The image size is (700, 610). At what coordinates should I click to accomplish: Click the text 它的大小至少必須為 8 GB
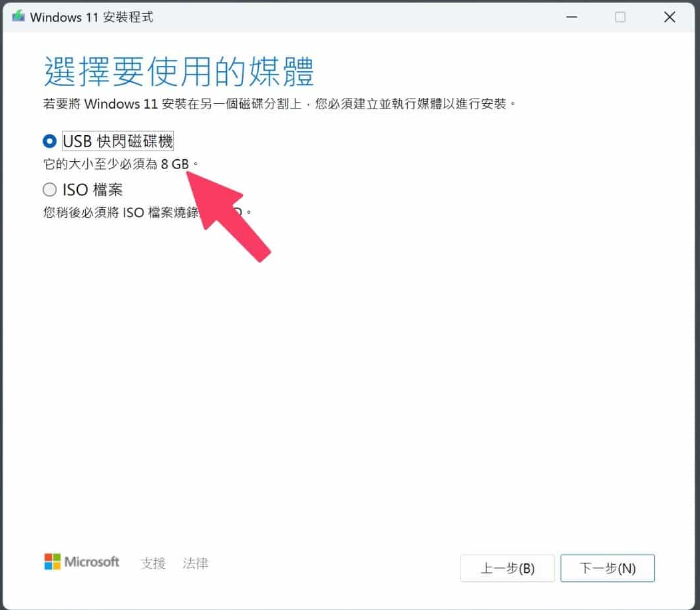(120, 164)
